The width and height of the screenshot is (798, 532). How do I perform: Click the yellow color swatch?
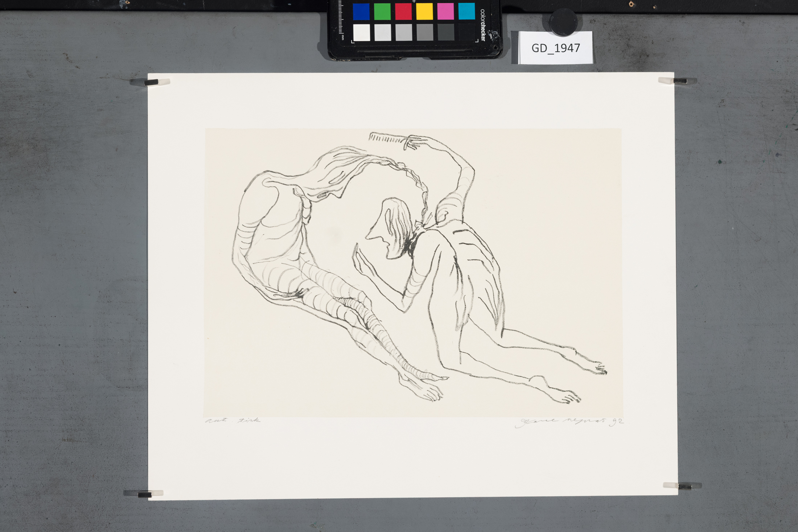point(424,12)
